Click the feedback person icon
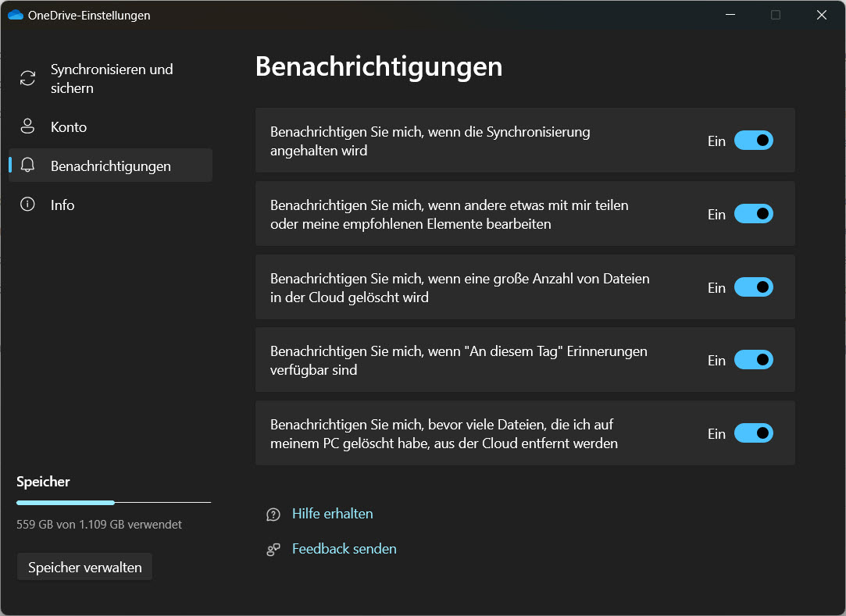The height and width of the screenshot is (616, 846). (x=273, y=549)
